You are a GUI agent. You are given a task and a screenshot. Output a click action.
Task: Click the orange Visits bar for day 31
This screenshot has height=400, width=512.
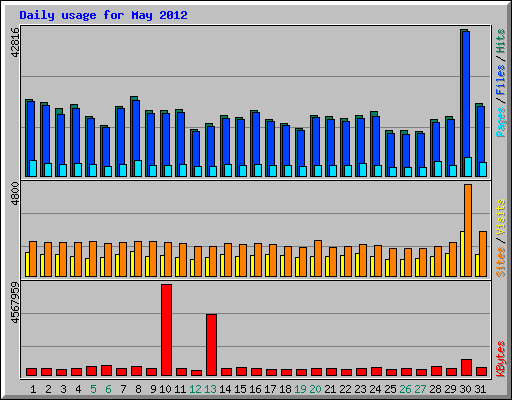483,254
